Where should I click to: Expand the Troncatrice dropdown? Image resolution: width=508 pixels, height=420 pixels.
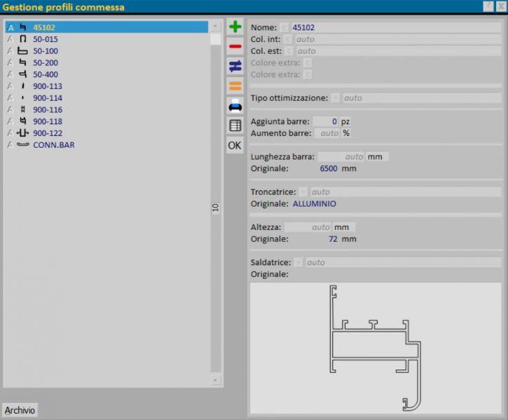[303, 191]
